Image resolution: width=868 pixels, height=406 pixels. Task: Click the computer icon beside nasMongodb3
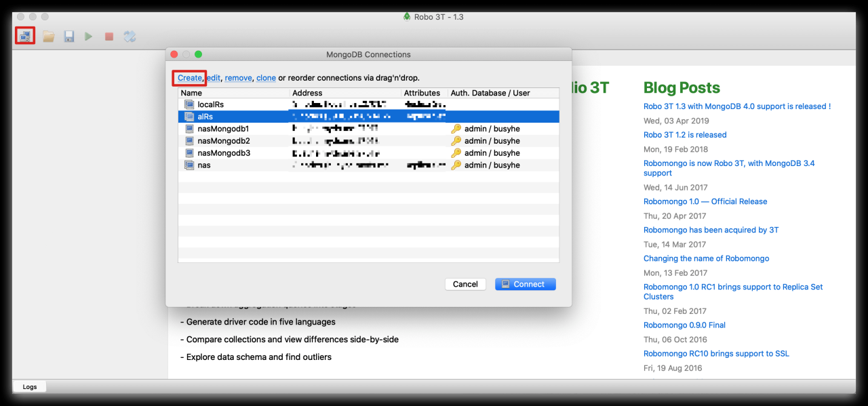(x=189, y=153)
